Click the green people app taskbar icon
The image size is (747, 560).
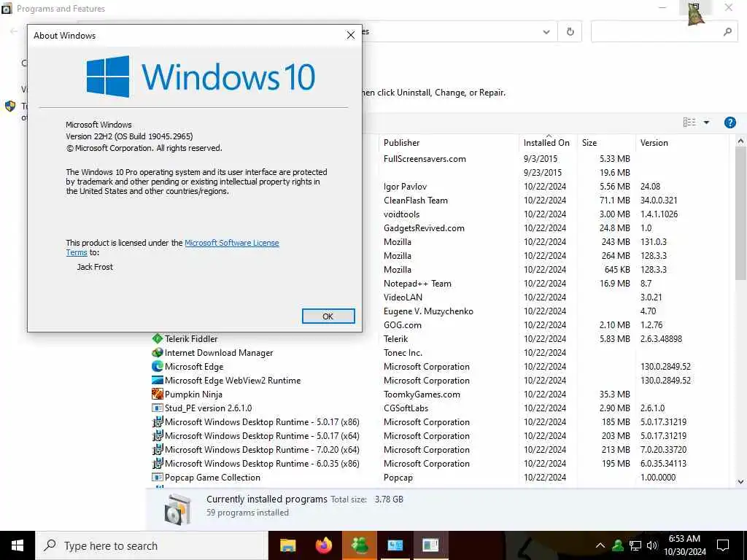(x=360, y=545)
